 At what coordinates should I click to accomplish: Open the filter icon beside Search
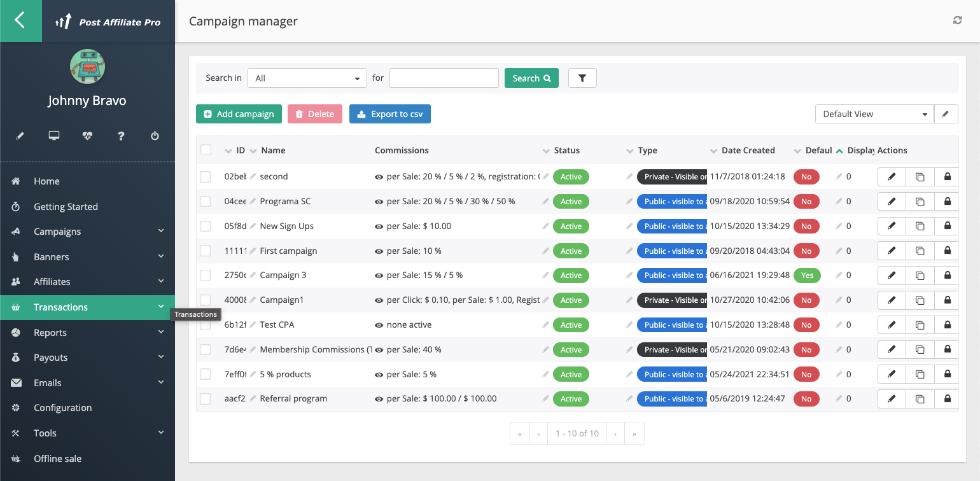click(x=582, y=78)
